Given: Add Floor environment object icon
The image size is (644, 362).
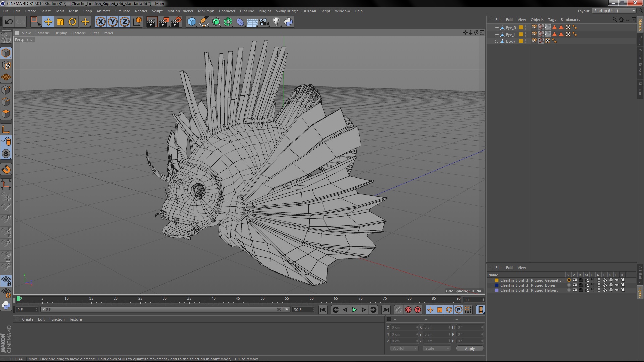Looking at the screenshot, I should click(x=252, y=22).
